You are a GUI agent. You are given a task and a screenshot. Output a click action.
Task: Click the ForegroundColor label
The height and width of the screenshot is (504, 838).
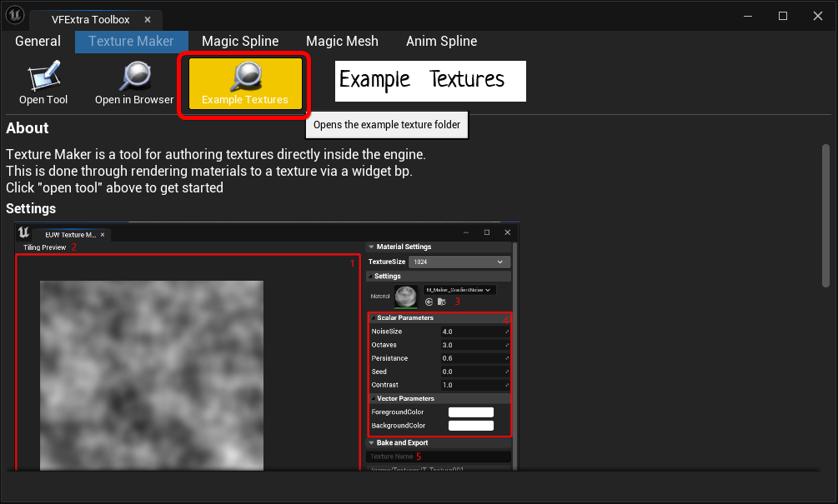397,412
